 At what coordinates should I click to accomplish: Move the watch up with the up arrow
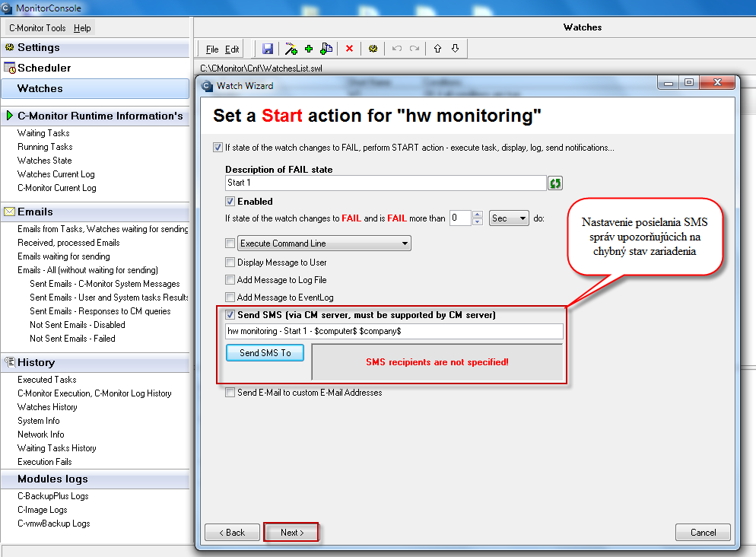(437, 48)
